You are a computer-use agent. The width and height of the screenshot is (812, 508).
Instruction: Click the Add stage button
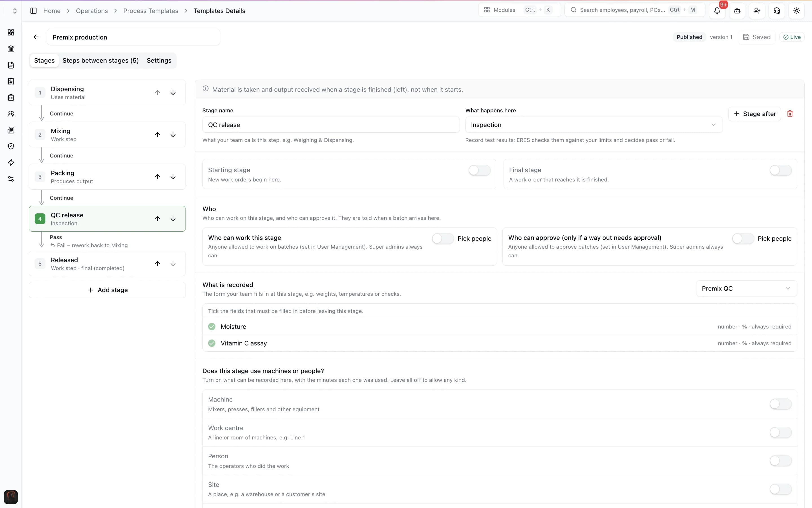point(107,290)
